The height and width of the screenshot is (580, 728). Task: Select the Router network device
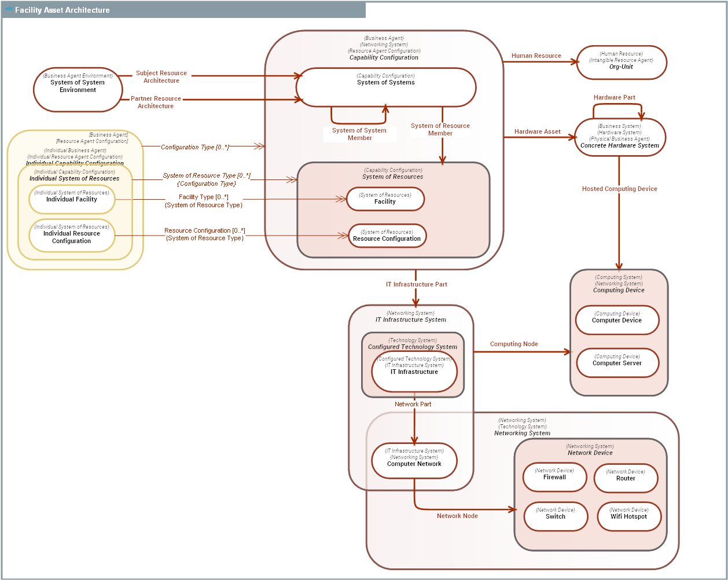click(x=626, y=478)
